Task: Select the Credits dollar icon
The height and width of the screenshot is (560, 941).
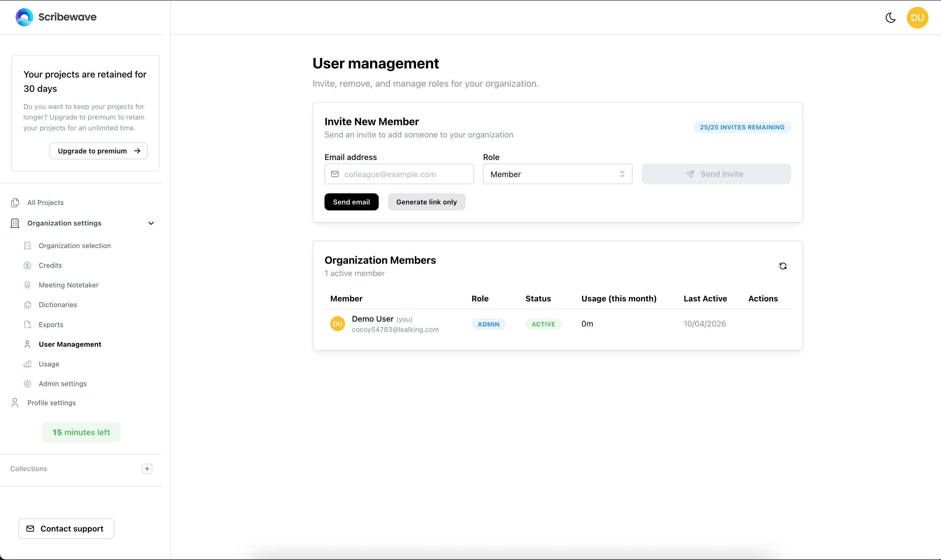Action: tap(28, 265)
